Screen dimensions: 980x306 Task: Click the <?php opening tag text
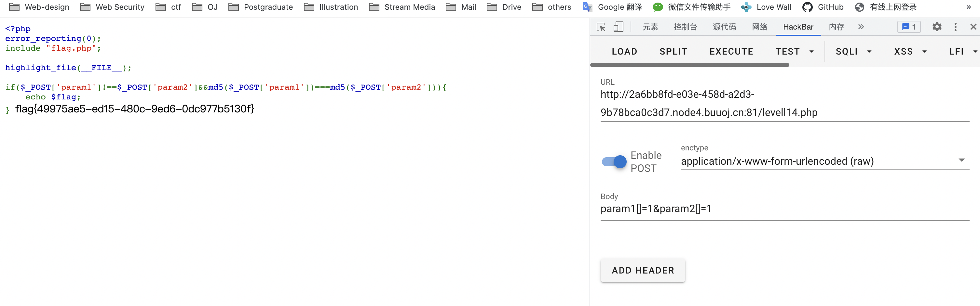click(18, 29)
